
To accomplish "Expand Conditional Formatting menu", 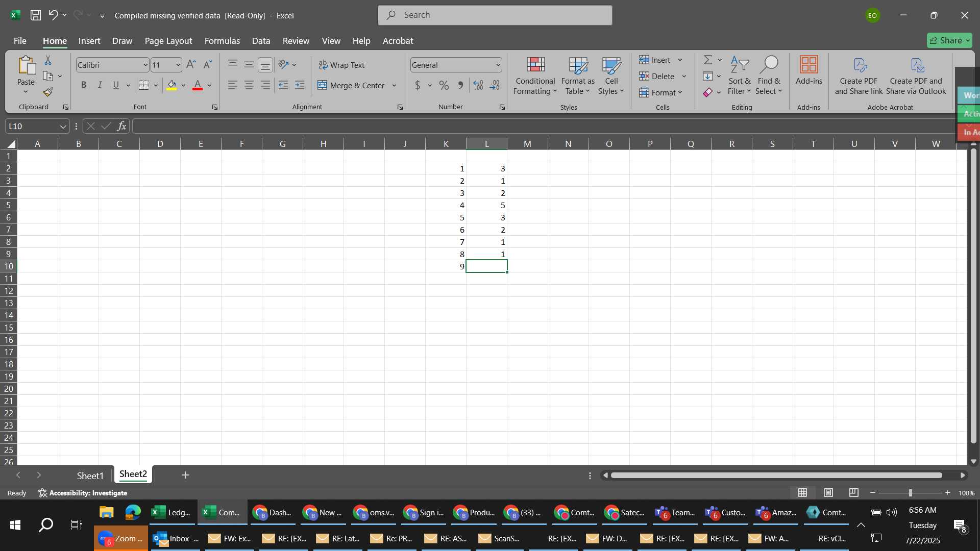I will pyautogui.click(x=535, y=76).
